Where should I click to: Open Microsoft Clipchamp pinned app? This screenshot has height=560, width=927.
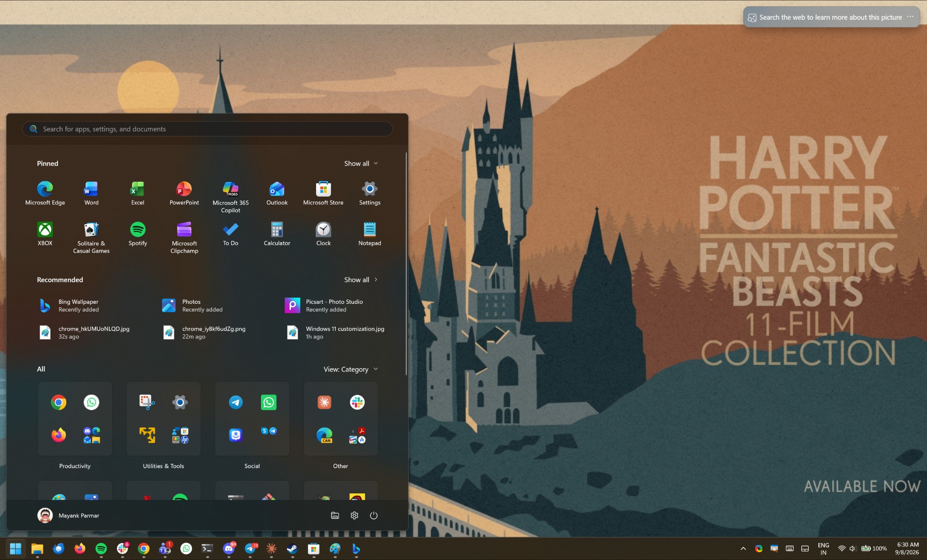(184, 238)
